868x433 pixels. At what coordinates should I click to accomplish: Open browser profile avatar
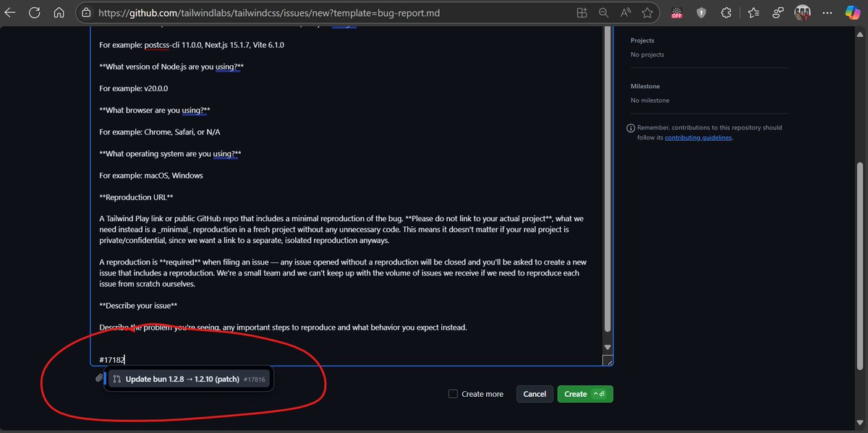[x=802, y=13]
